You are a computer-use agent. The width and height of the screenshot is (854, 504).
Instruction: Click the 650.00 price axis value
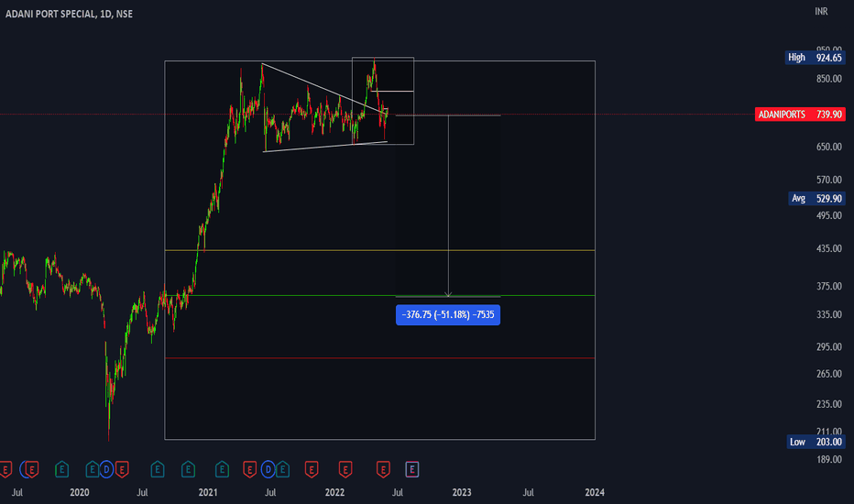(x=829, y=148)
